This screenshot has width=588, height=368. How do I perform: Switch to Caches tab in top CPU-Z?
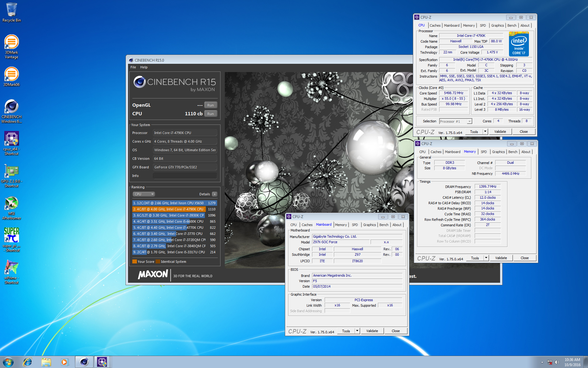435,25
